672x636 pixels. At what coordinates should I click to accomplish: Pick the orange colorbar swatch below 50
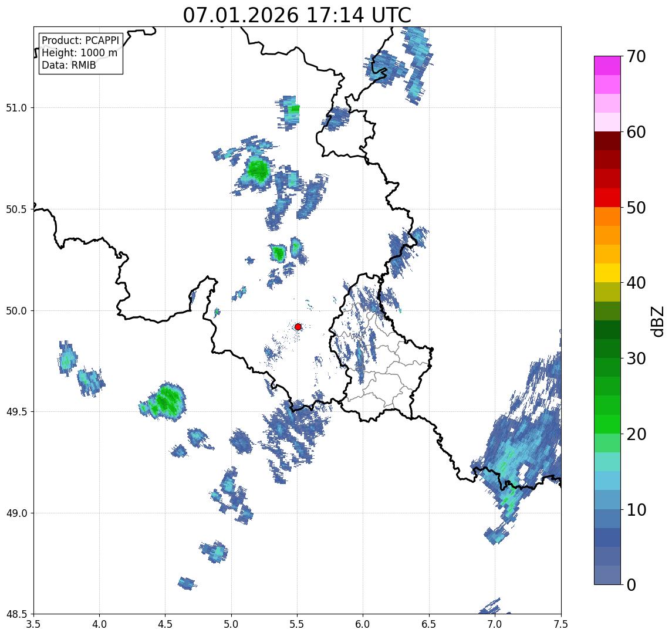click(x=607, y=216)
